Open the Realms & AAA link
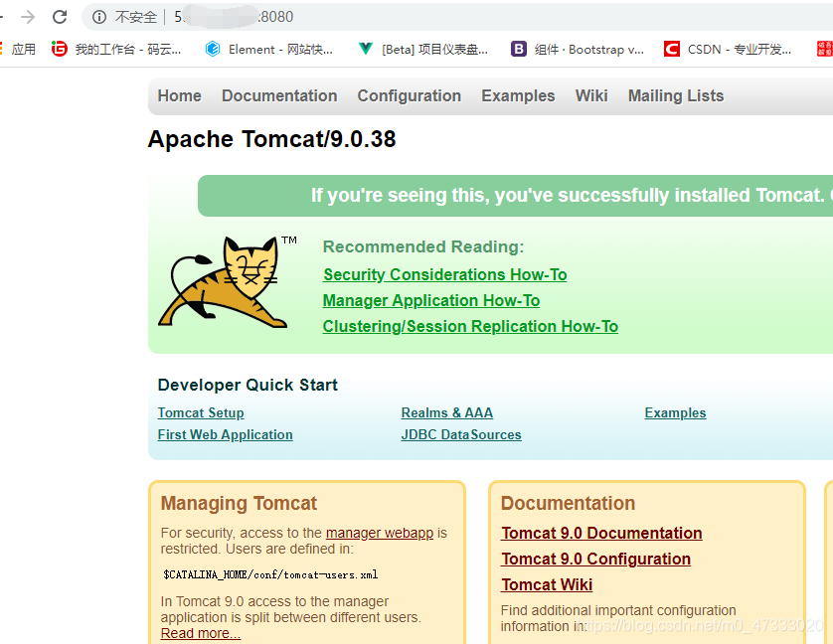The width and height of the screenshot is (833, 644). pyautogui.click(x=446, y=412)
